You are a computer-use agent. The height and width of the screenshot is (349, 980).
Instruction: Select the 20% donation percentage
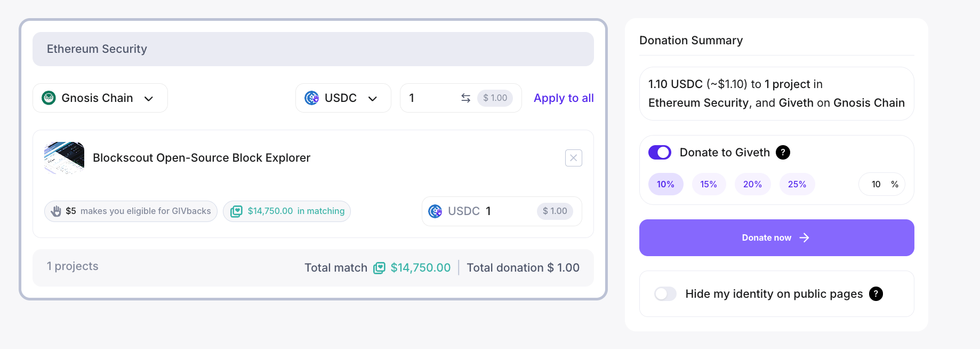pyautogui.click(x=752, y=184)
